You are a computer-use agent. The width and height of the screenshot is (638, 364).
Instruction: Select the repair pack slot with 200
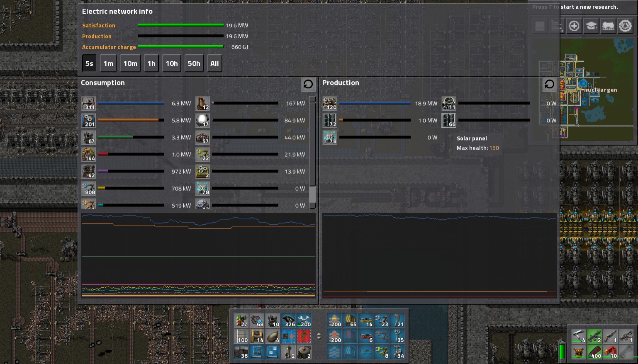tap(304, 320)
